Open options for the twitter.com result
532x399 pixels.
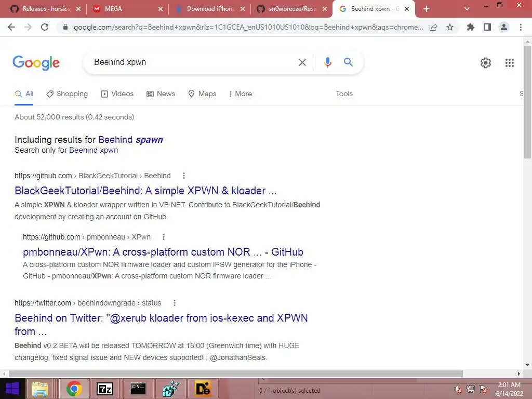[x=174, y=303]
